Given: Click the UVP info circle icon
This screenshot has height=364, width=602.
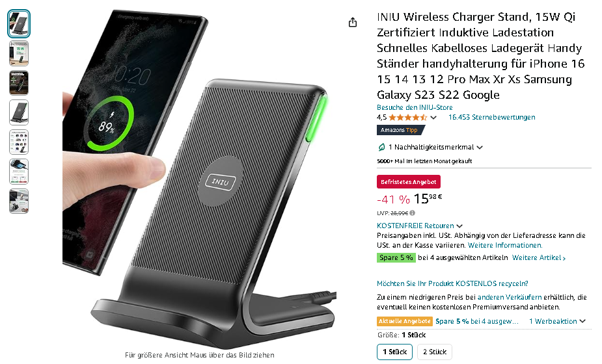Looking at the screenshot, I should point(413,213).
